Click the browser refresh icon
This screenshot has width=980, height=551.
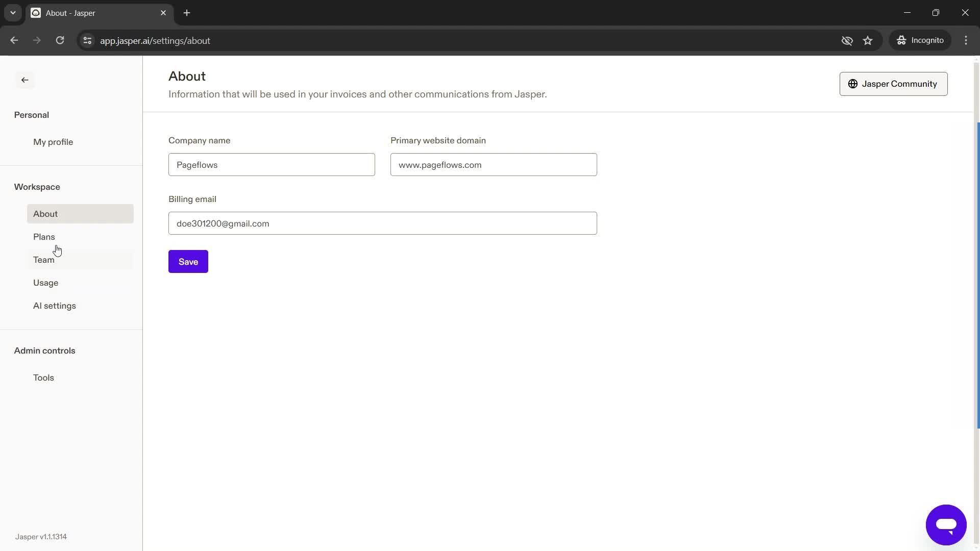[61, 41]
